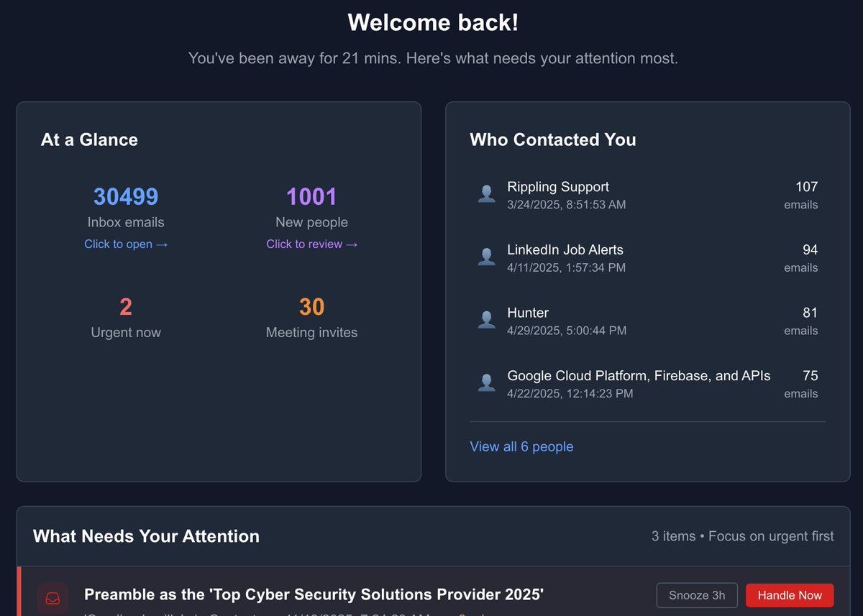Image resolution: width=863 pixels, height=616 pixels.
Task: Click the 'At a Glance' heading
Action: click(89, 139)
